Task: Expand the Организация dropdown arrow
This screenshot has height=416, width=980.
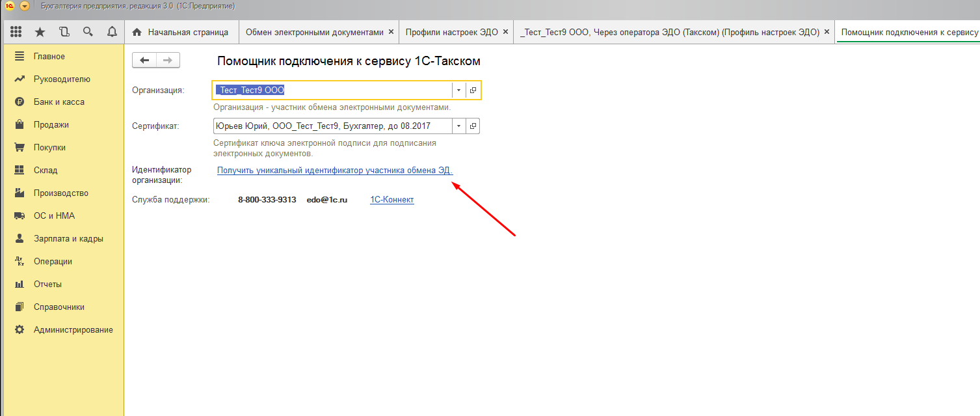Action: tap(458, 90)
